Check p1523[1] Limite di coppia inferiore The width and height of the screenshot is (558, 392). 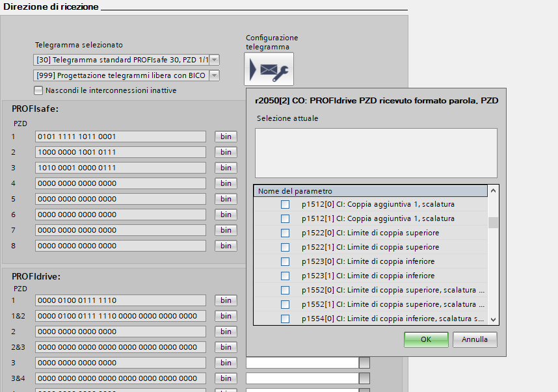[x=285, y=276]
